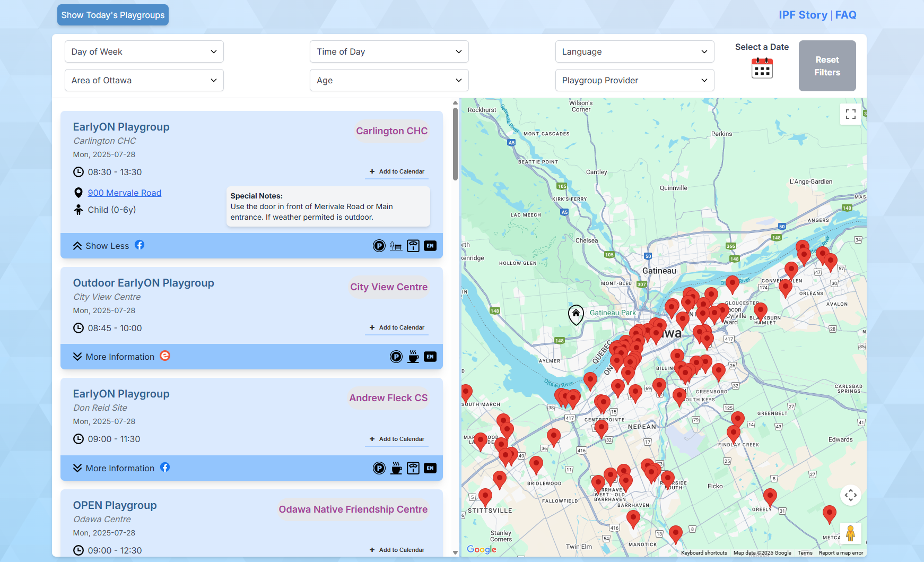This screenshot has width=924, height=562.
Task: Open the Language filter dropdown
Action: [635, 51]
